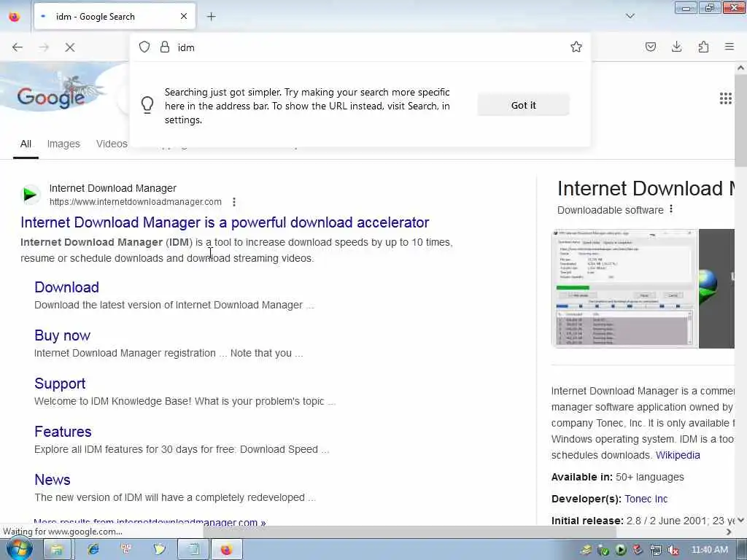
Task: Open the Firefox downloads panel
Action: (x=676, y=47)
